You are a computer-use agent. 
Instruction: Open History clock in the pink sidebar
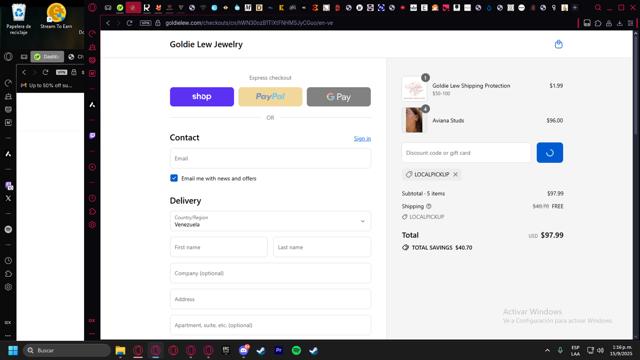92,198
